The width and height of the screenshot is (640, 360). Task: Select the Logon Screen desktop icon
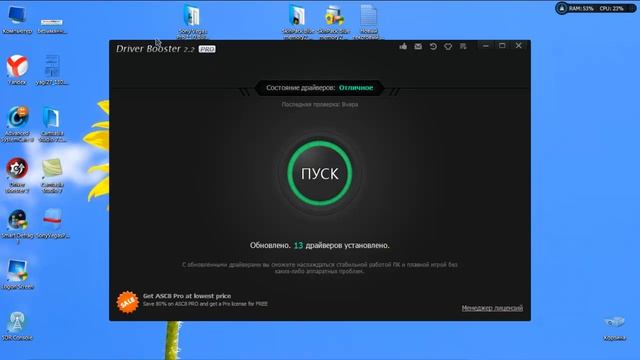[17, 274]
